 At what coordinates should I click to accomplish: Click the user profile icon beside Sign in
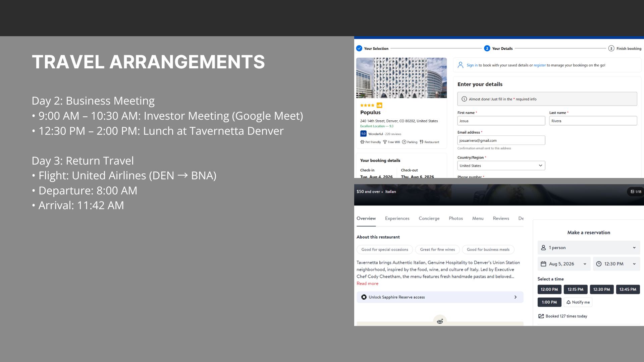(x=461, y=65)
